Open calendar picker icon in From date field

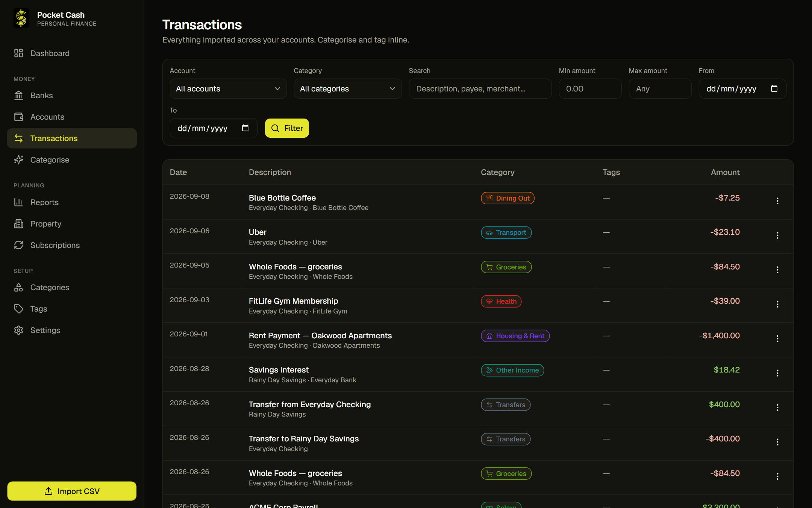[774, 88]
